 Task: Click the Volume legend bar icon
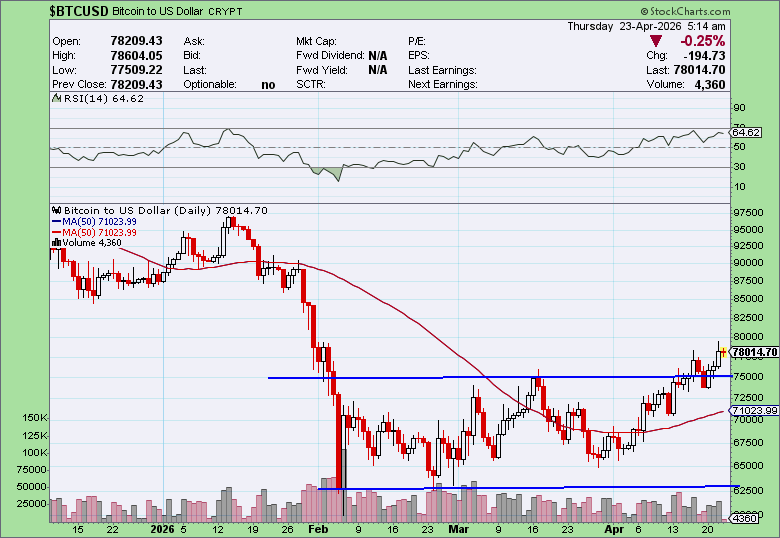[56, 242]
